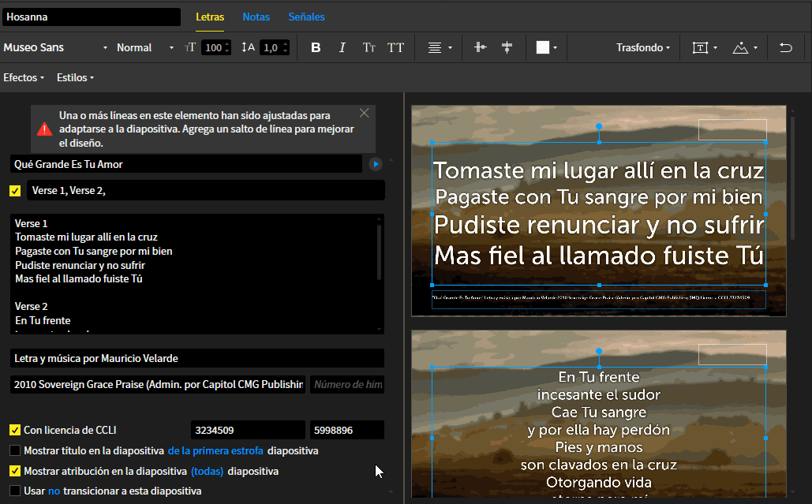Edit the Hosanna title field

pos(92,17)
